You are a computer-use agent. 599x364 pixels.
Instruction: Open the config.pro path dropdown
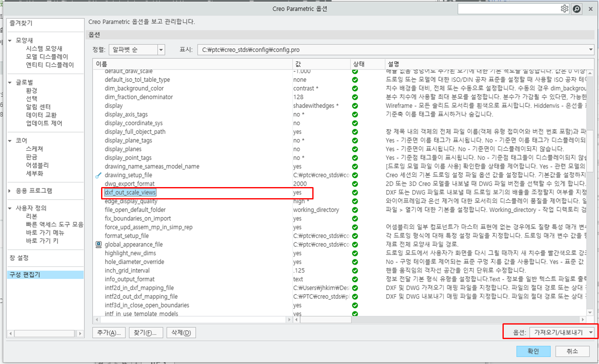590,50
